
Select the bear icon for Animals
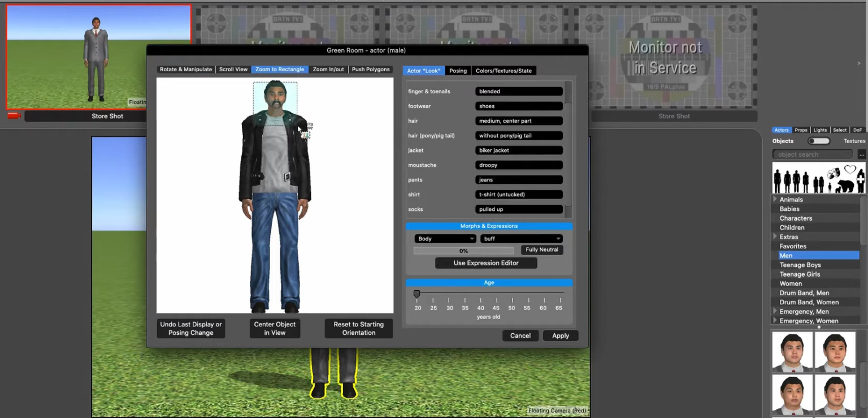tap(846, 186)
